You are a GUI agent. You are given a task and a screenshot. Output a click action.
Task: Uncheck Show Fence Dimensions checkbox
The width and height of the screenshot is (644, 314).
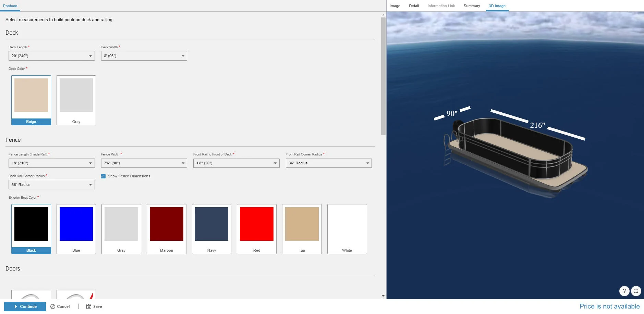point(103,176)
